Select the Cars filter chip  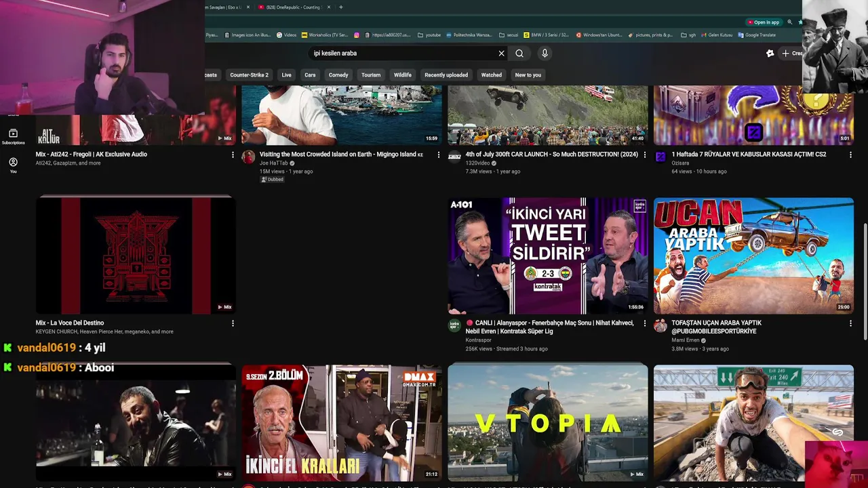click(x=310, y=75)
